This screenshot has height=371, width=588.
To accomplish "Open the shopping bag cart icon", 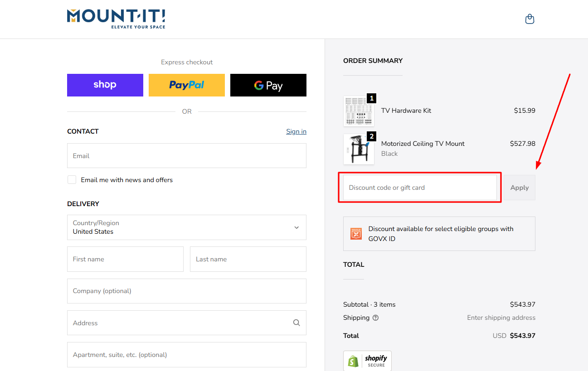I will tap(530, 19).
